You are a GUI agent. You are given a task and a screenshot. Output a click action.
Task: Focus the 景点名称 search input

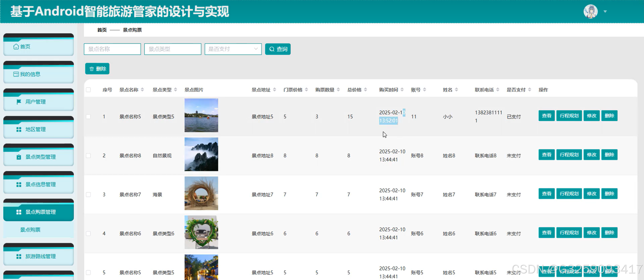click(112, 49)
